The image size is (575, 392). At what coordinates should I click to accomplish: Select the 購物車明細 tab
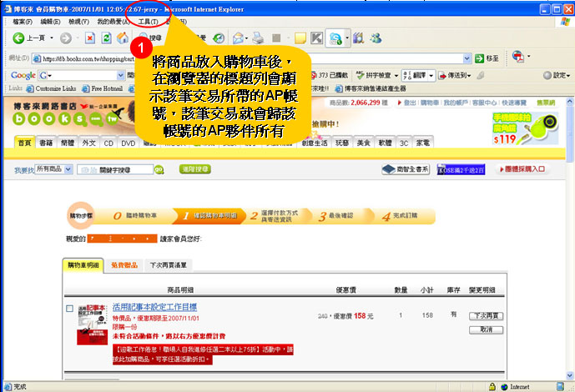pyautogui.click(x=83, y=265)
